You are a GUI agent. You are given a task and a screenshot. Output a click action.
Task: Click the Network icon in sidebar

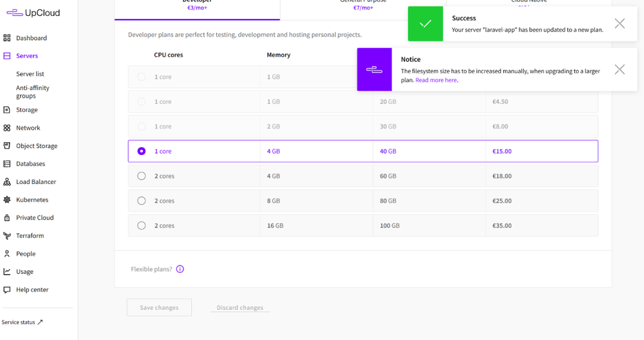[7, 128]
